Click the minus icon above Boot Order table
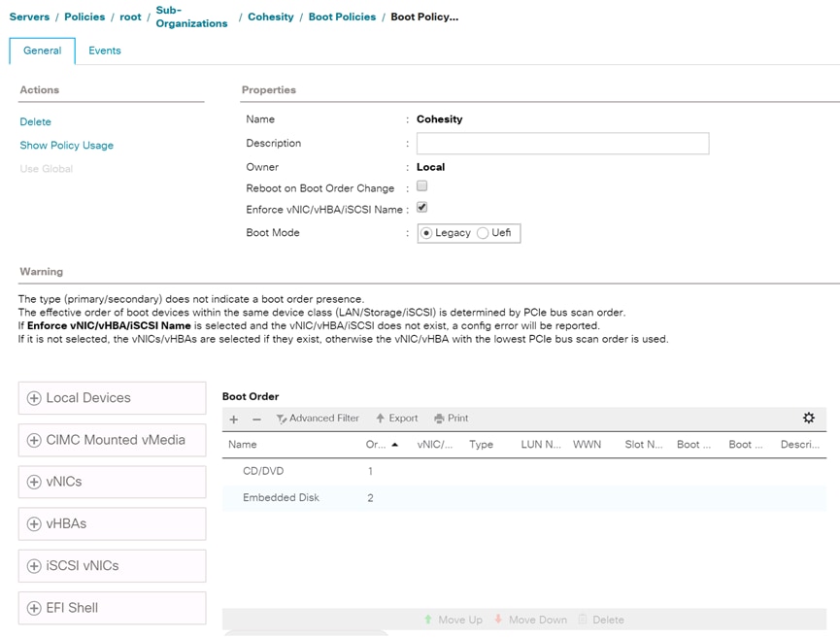Image resolution: width=840 pixels, height=638 pixels. tap(254, 419)
